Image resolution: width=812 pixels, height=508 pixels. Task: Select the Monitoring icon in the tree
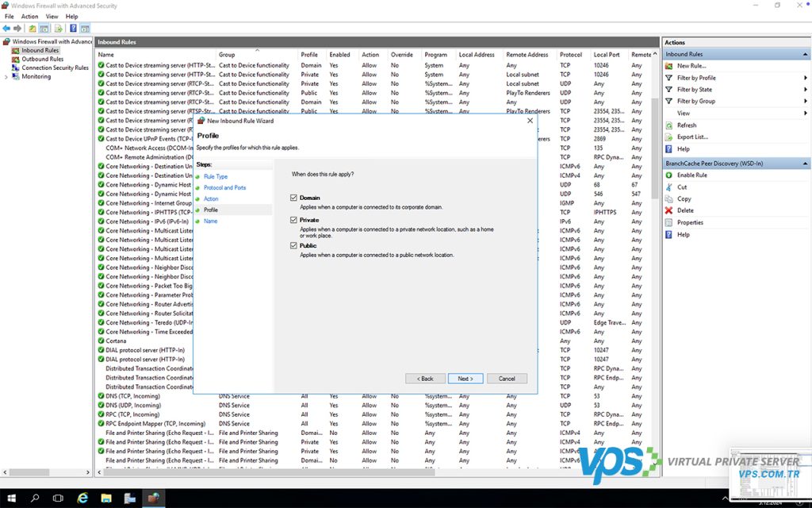click(16, 77)
